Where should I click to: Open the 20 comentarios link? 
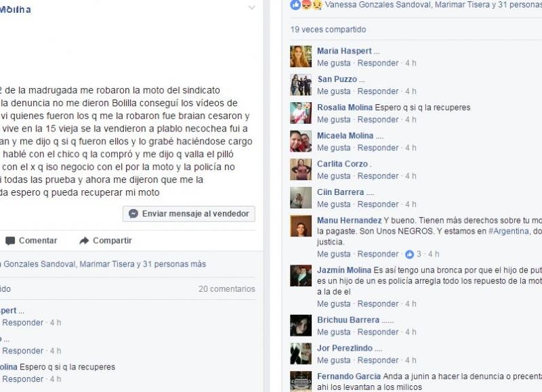227,288
